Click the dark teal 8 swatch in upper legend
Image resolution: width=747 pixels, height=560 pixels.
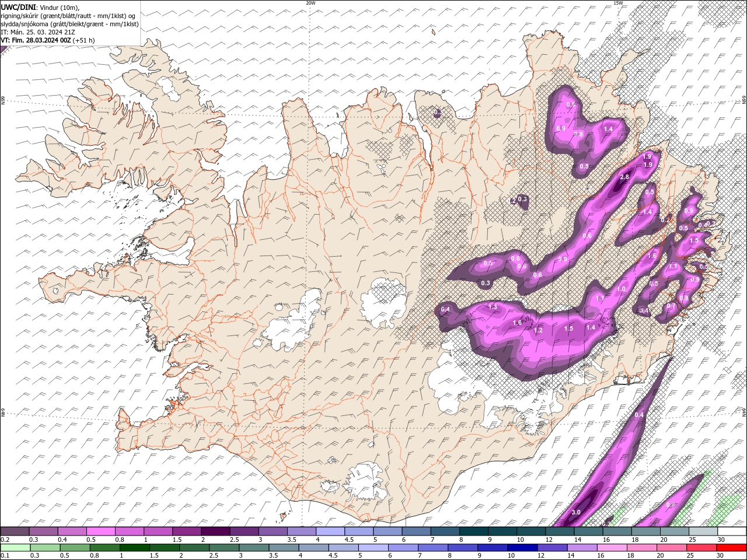point(474,531)
